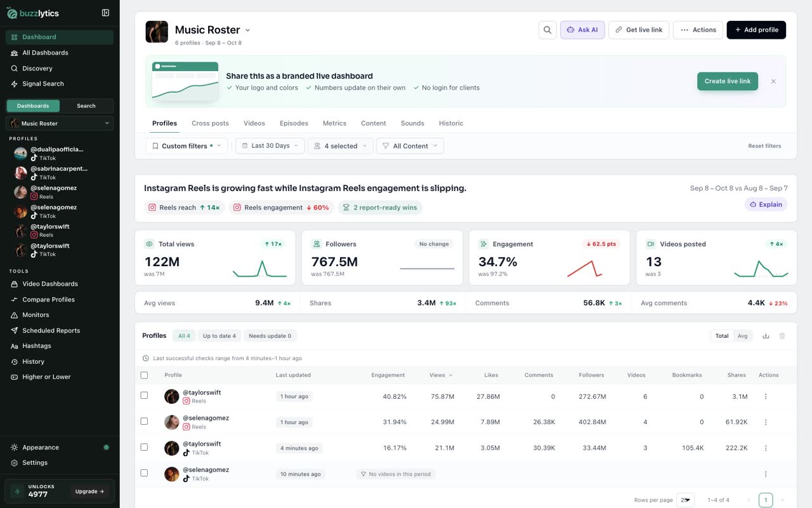Image resolution: width=812 pixels, height=508 pixels.
Task: Dismiss the branded live dashboard banner
Action: pyautogui.click(x=773, y=81)
